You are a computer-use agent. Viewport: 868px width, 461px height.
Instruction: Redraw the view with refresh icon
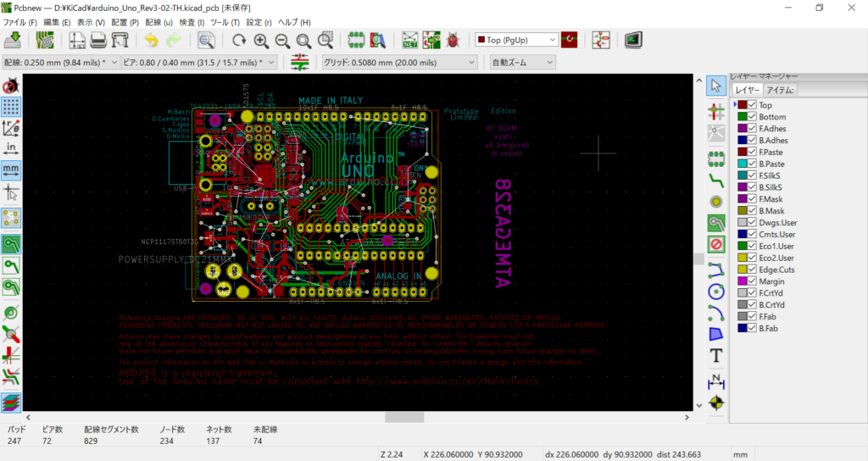(238, 40)
